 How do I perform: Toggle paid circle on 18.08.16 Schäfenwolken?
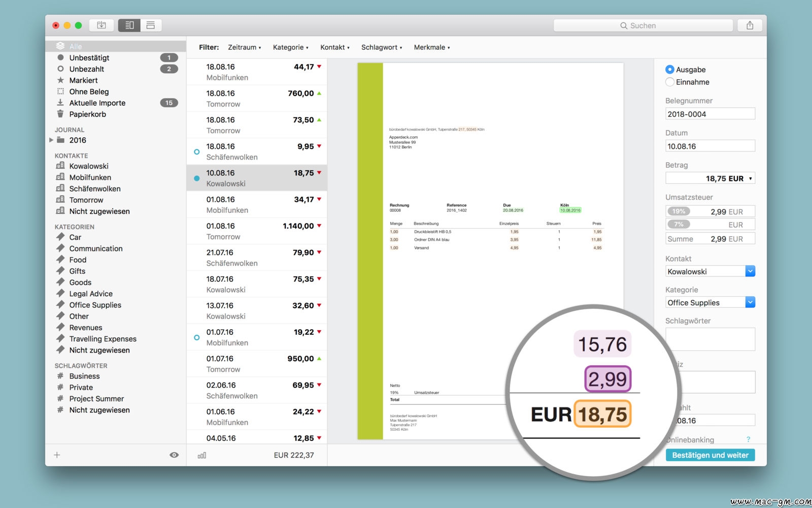click(x=197, y=152)
